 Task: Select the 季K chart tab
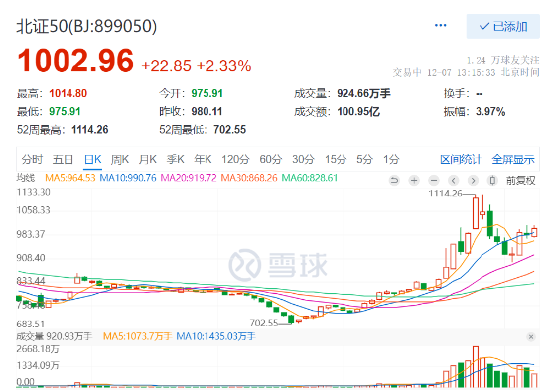175,160
